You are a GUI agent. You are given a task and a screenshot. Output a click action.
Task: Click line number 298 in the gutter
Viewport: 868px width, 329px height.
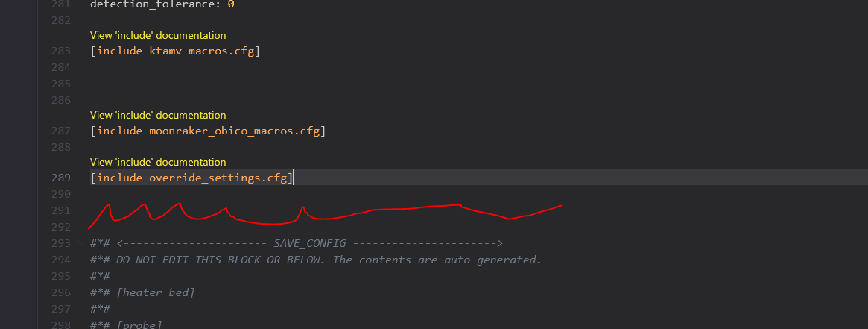point(60,324)
